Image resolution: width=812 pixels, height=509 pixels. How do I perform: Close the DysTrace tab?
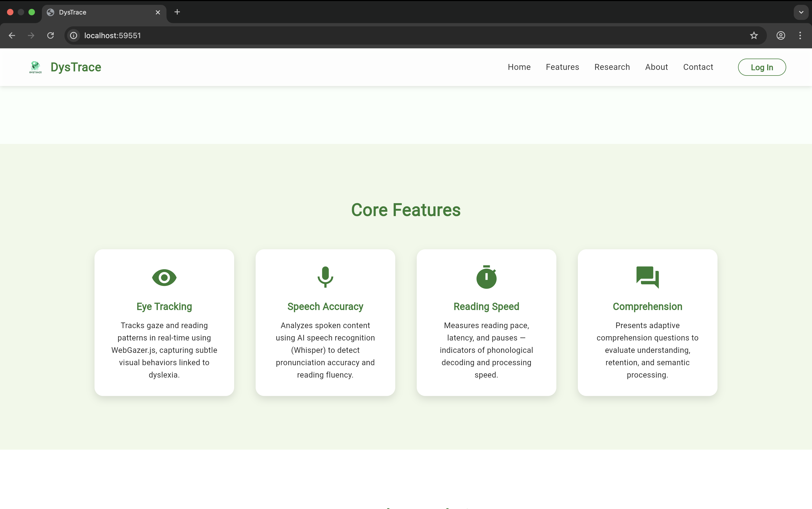[x=158, y=12]
